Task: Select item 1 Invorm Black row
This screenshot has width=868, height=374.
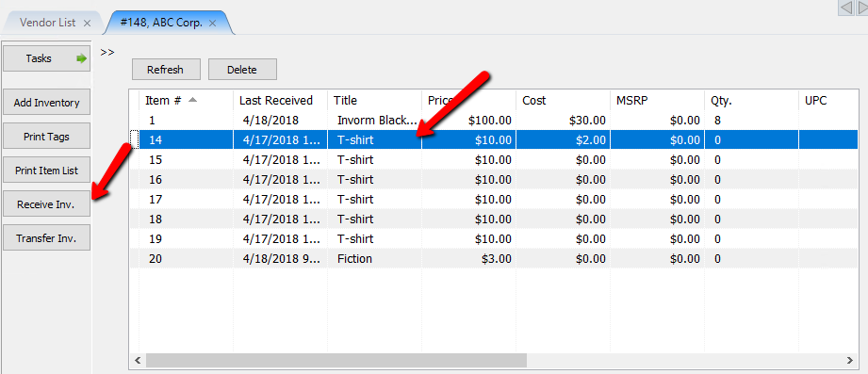Action: [x=495, y=121]
